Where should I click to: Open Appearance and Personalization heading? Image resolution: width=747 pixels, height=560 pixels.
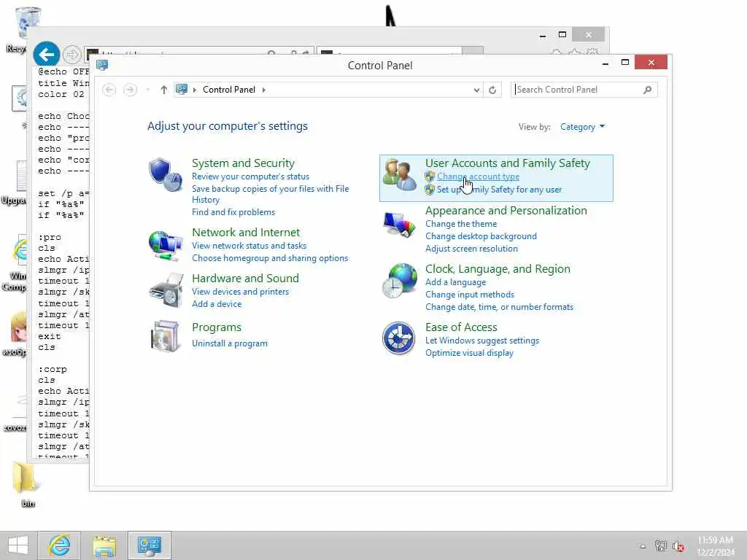(x=506, y=210)
